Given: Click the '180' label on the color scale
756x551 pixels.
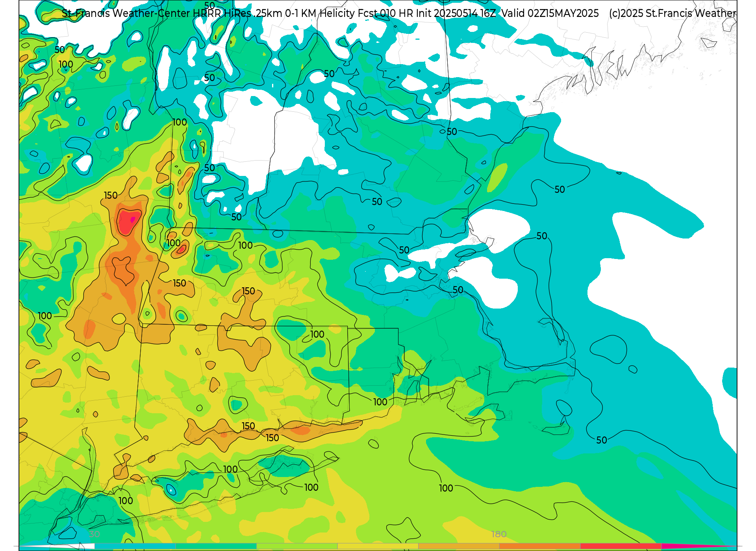Looking at the screenshot, I should tap(498, 534).
